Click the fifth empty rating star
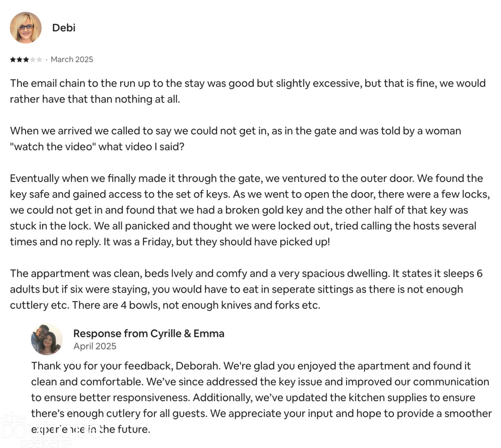The image size is (501, 448). point(39,59)
